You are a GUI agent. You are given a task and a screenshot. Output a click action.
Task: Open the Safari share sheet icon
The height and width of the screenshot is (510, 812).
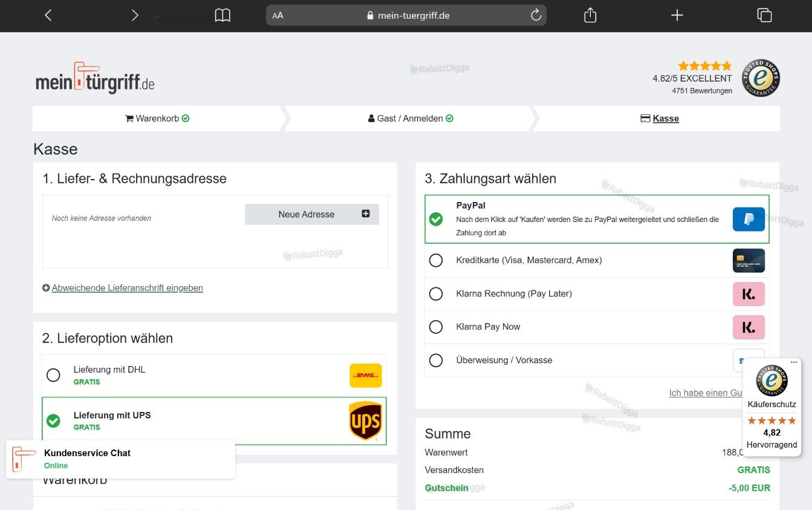pos(590,15)
